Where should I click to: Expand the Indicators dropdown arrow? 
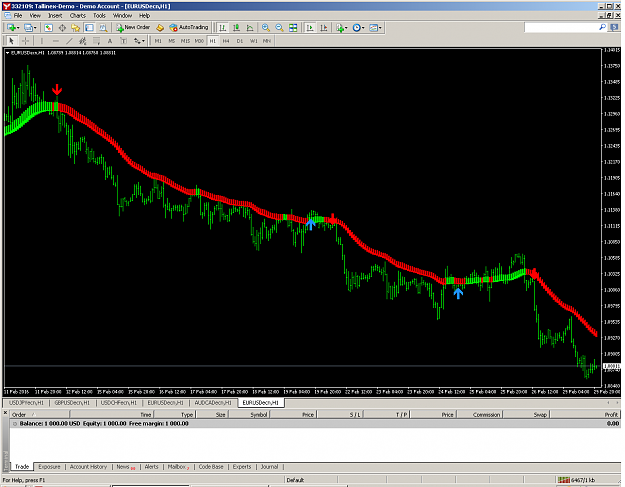346,27
